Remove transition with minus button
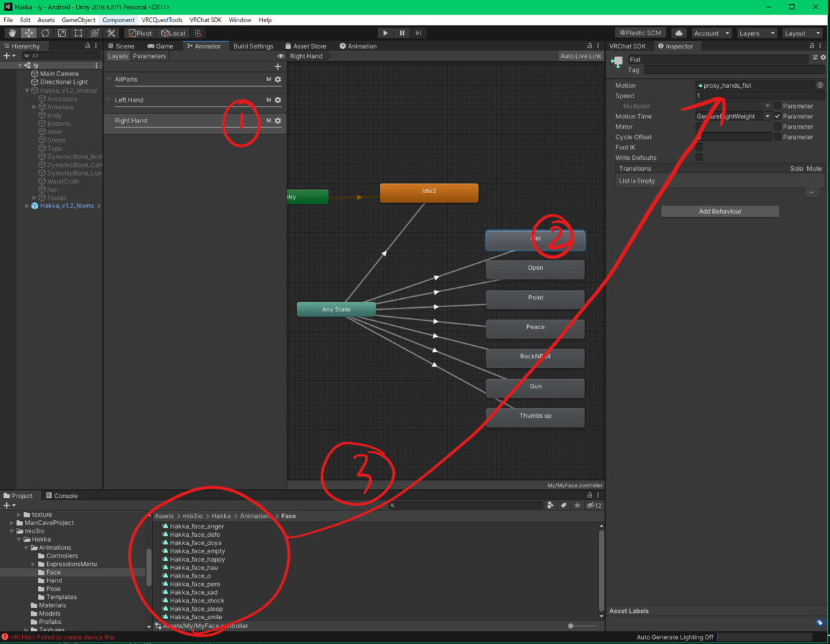 tap(811, 192)
